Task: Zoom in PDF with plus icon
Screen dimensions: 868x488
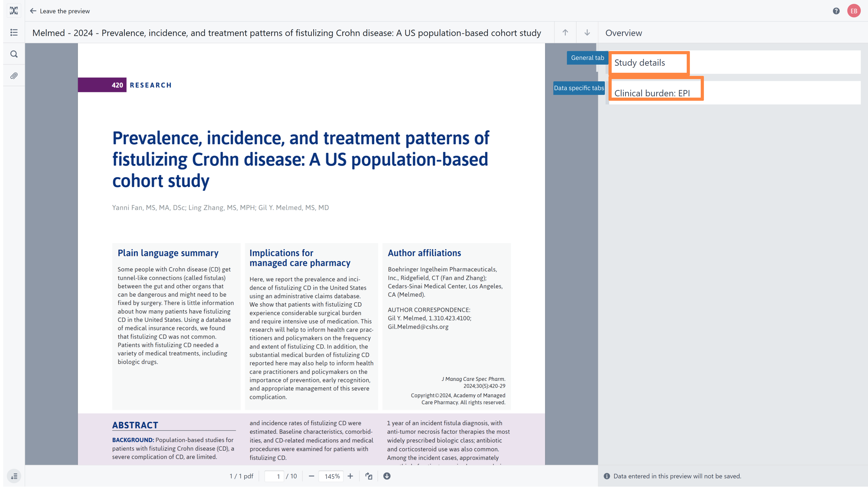Action: [x=350, y=476]
